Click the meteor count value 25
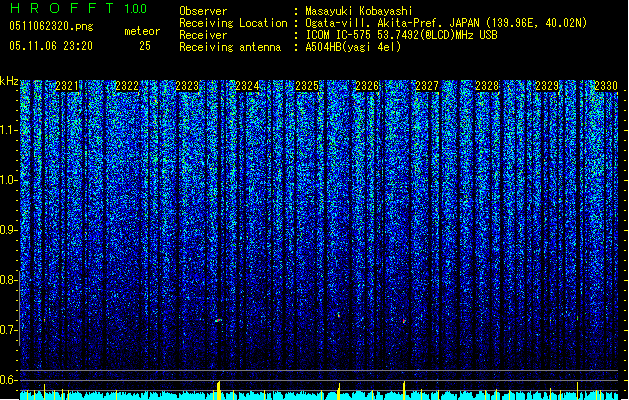Image resolution: width=629 pixels, height=400 pixels. [x=145, y=46]
